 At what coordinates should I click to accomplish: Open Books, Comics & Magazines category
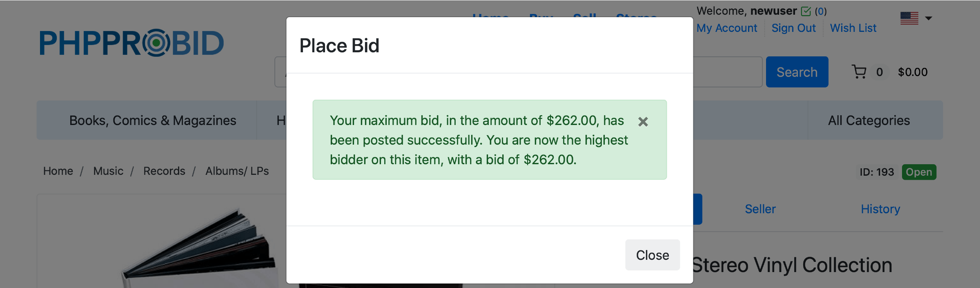coord(152,121)
